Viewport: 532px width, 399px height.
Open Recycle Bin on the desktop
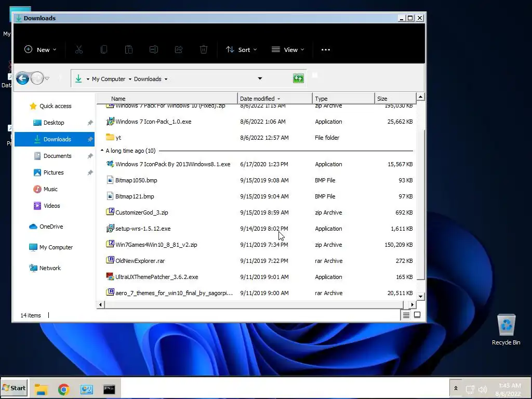pos(506,329)
